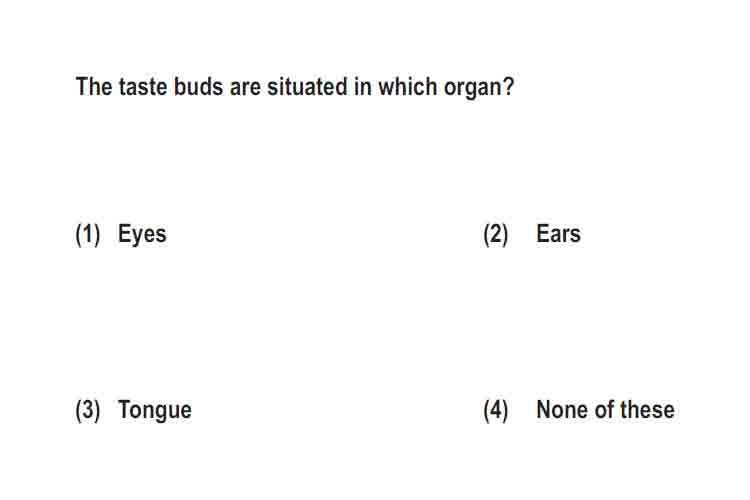Image resolution: width=750 pixels, height=500 pixels.
Task: Click the (3) option number
Action: pos(88,411)
